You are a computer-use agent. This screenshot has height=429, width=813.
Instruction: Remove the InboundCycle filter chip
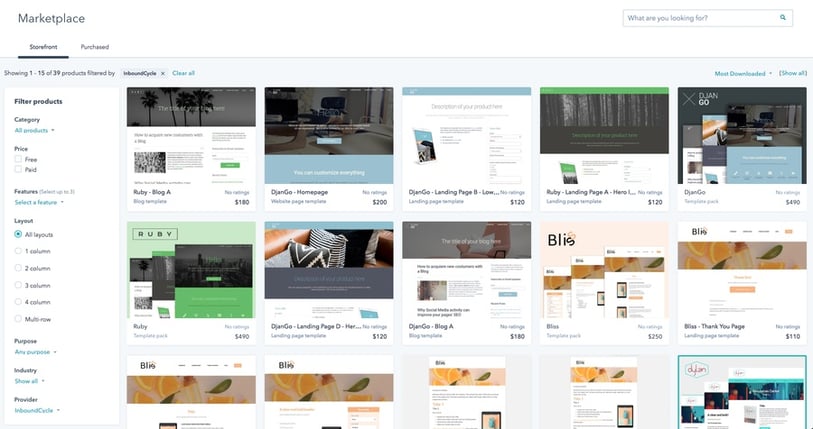coord(163,74)
